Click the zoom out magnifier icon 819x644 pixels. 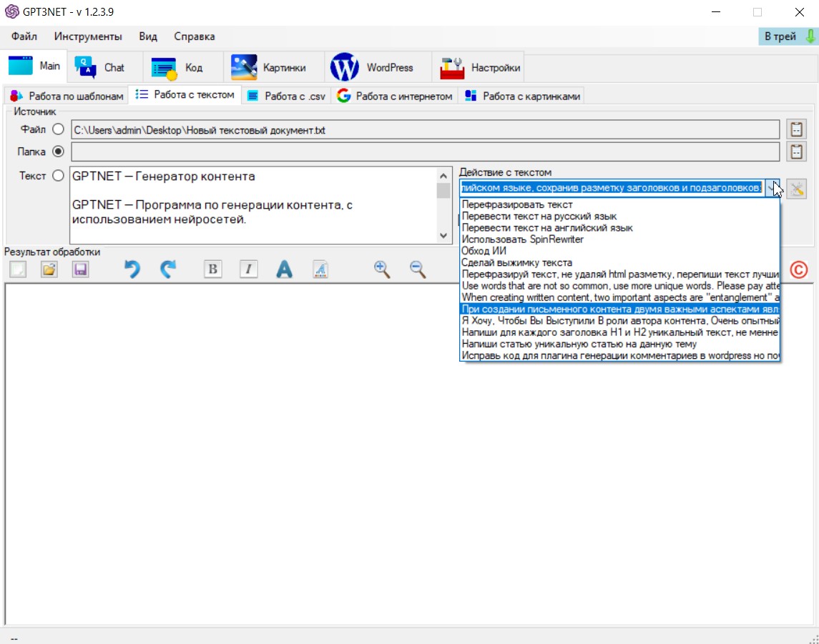tap(418, 269)
